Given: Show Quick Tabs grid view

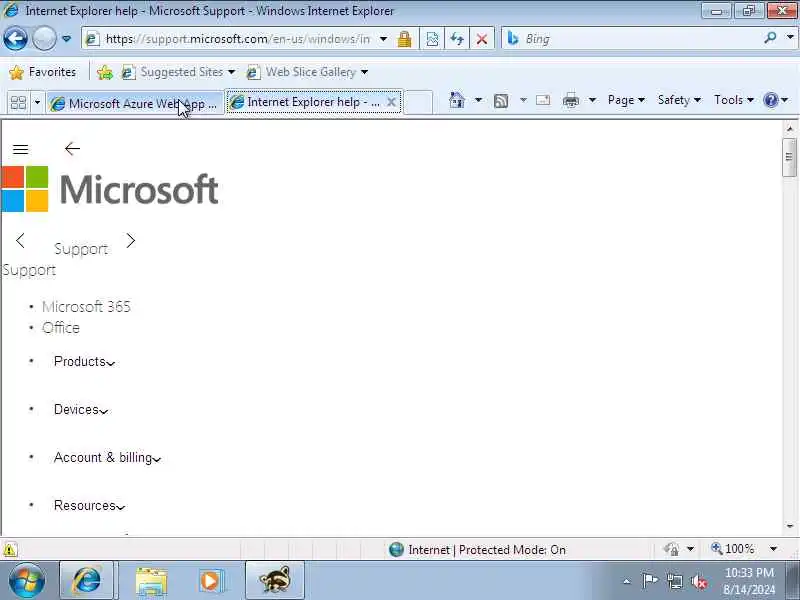Looking at the screenshot, I should 18,103.
